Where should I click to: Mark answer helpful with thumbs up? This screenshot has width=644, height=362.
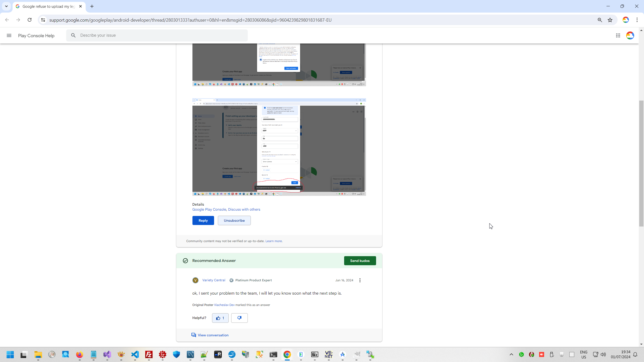220,318
